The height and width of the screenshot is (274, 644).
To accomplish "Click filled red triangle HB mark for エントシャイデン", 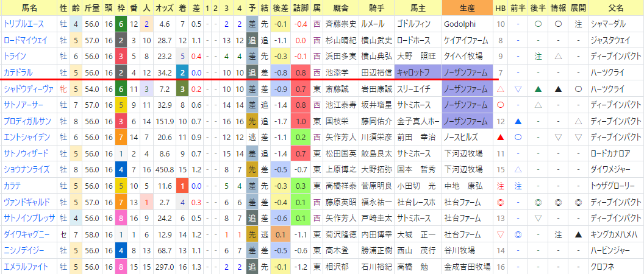I will [x=500, y=137].
